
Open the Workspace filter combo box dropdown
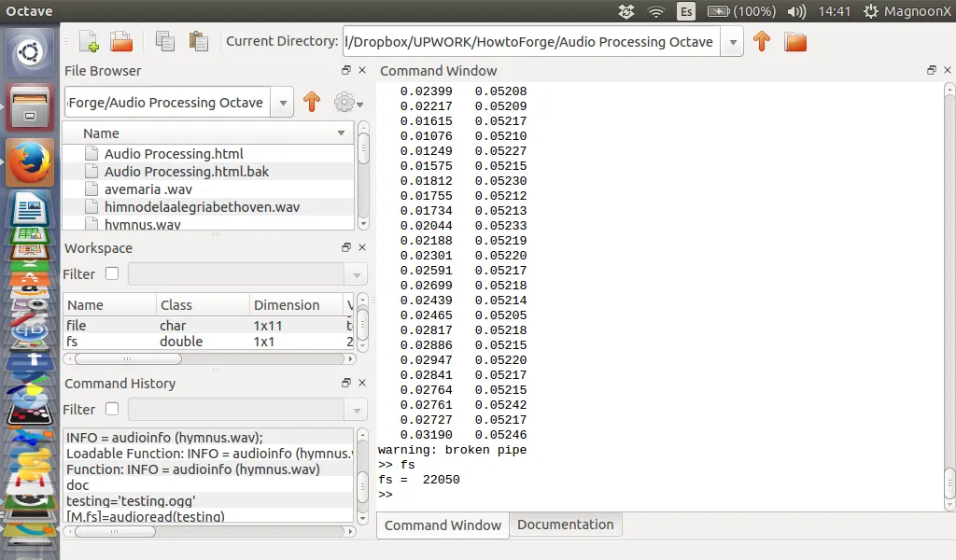(355, 275)
